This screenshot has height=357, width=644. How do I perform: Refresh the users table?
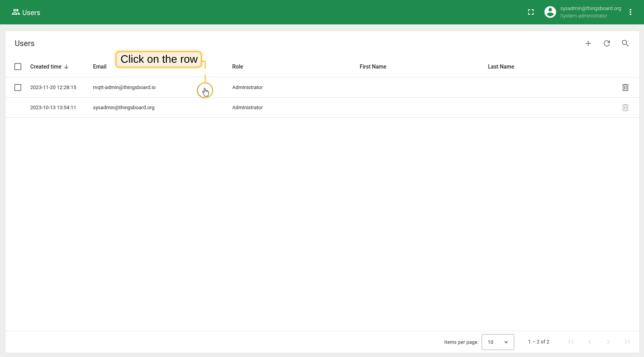pos(606,43)
